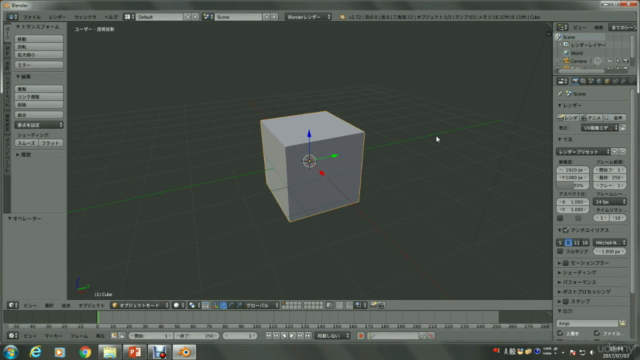
Task: Pin the Scene properties context
Action: (x=560, y=93)
